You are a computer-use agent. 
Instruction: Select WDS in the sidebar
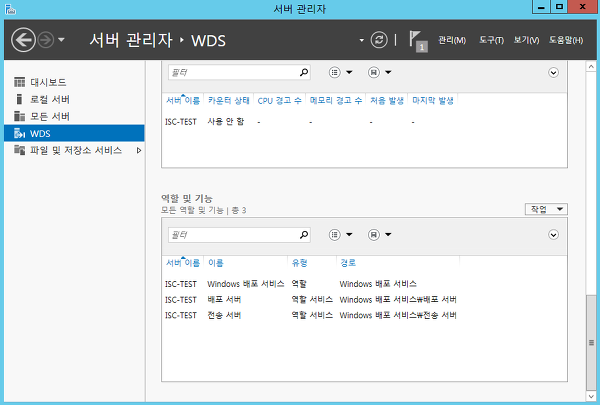74,133
